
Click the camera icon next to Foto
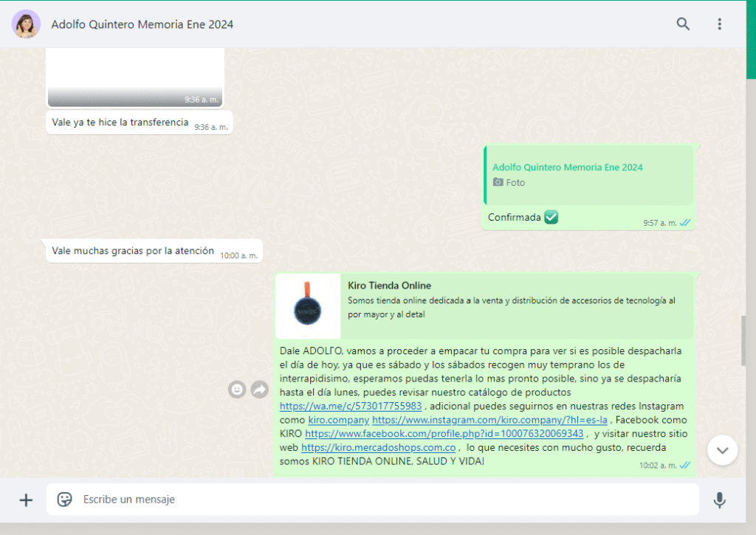point(498,182)
